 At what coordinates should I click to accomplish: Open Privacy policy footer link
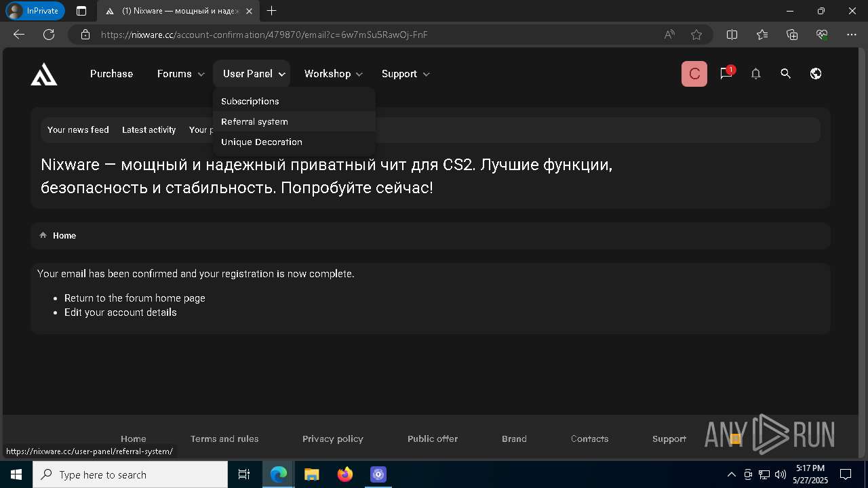click(x=333, y=439)
